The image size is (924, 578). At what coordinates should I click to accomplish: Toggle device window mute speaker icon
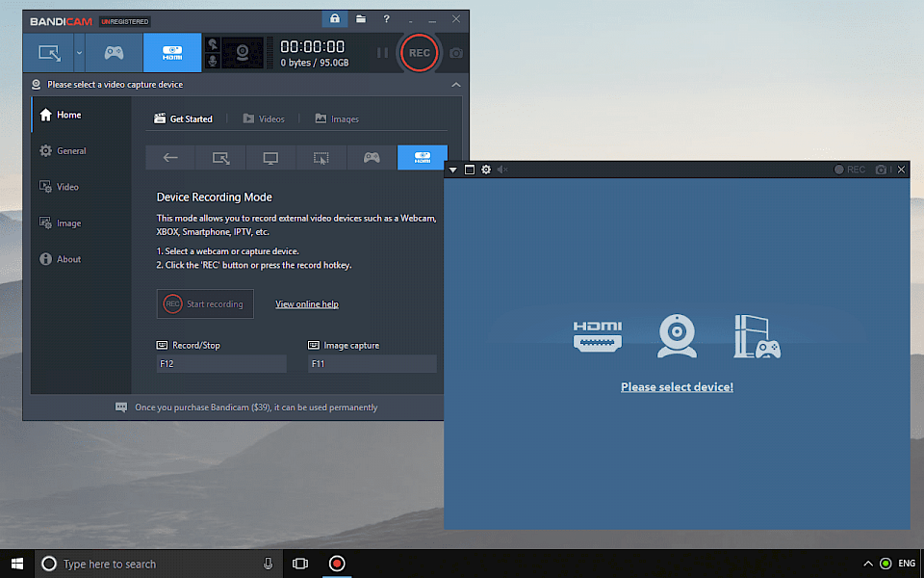(502, 170)
